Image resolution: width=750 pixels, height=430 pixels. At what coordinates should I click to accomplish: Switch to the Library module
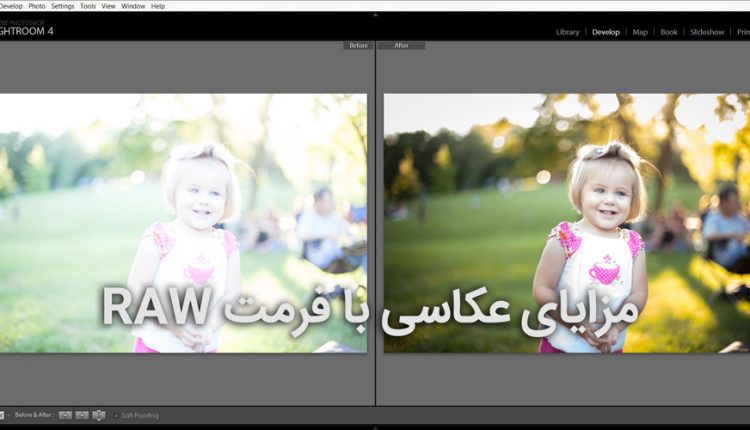pos(567,32)
